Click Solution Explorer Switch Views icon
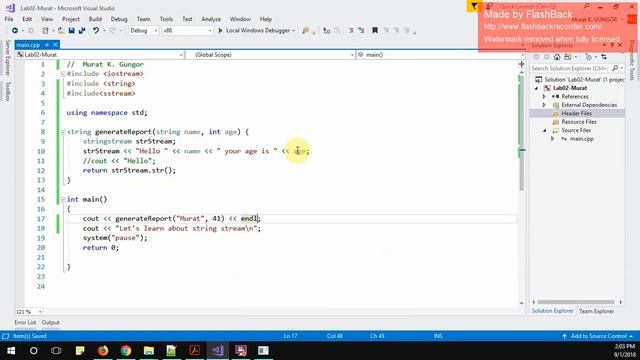Image resolution: width=640 pixels, height=360 pixels. pos(568,57)
